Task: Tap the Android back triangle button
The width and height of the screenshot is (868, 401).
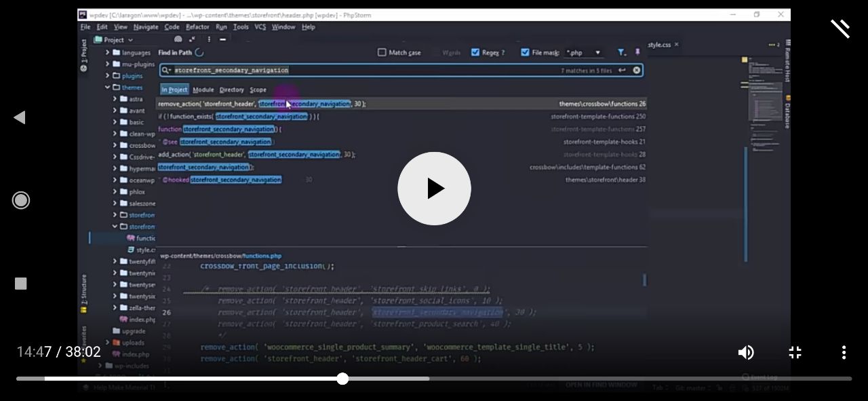Action: [20, 117]
